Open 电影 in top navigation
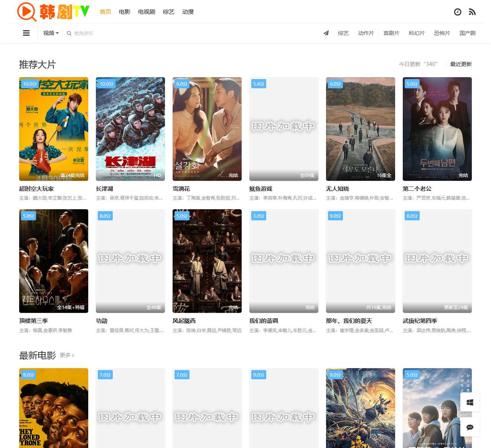Screen dimensions: 491x448 pos(125,12)
